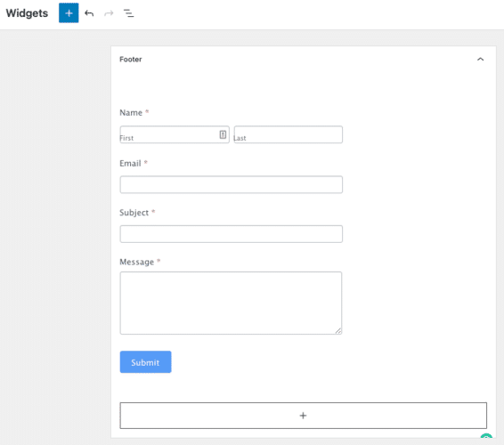The height and width of the screenshot is (445, 504).
Task: Submit the contact form
Action: point(146,362)
